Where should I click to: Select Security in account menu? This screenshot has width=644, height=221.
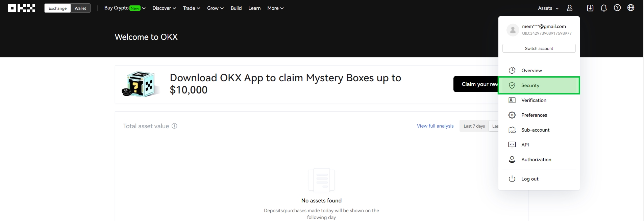pos(539,85)
